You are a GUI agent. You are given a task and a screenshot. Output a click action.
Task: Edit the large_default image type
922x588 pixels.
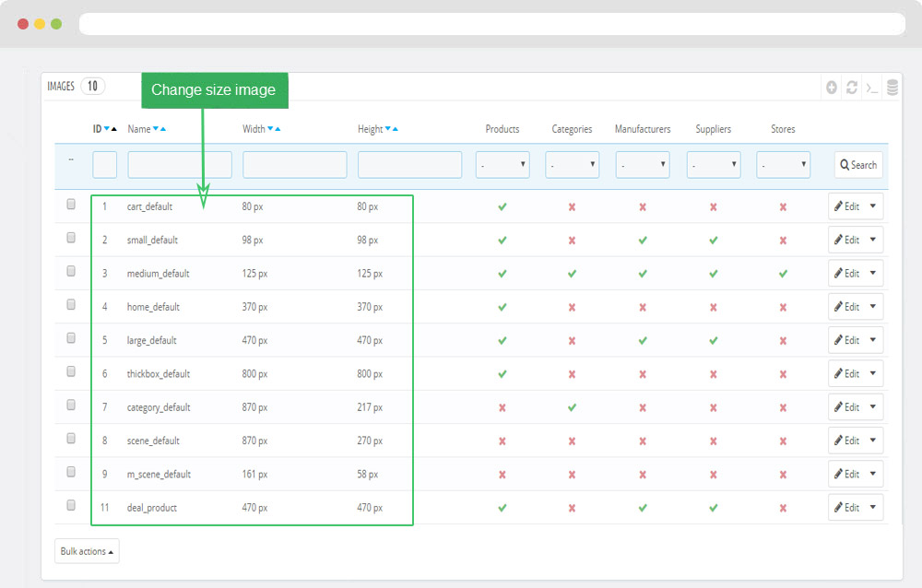[846, 340]
